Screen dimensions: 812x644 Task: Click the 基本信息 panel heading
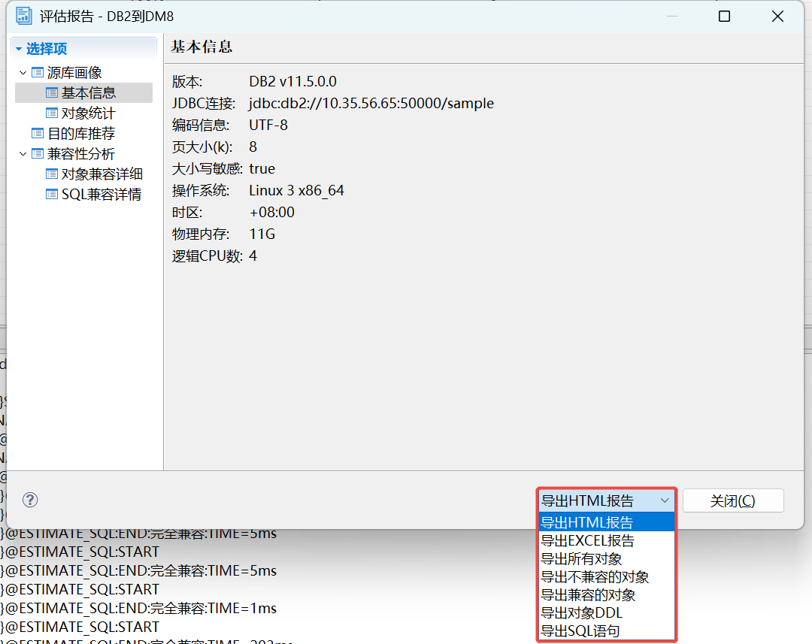[x=201, y=47]
